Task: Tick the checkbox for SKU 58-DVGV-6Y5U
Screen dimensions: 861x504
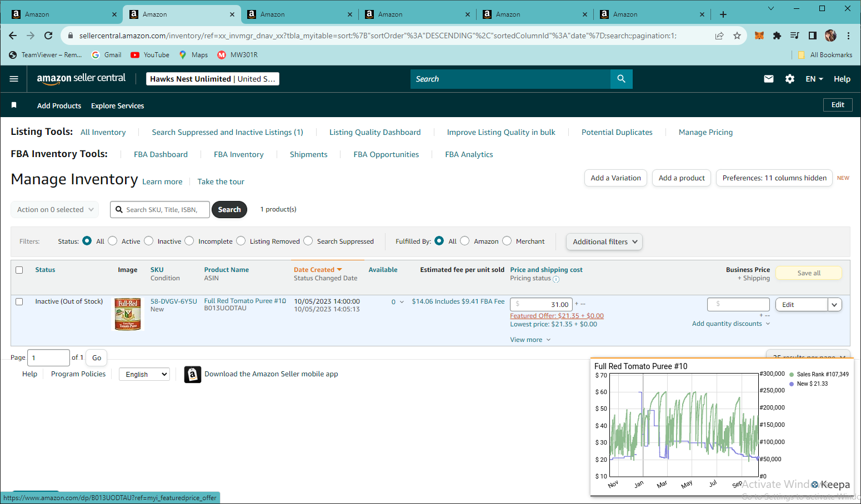Action: 19,301
